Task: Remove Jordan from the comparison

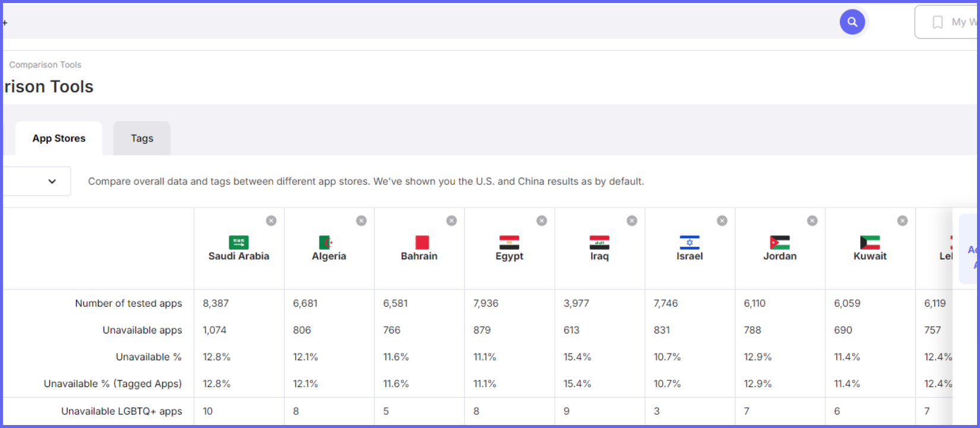Action: 813,221
